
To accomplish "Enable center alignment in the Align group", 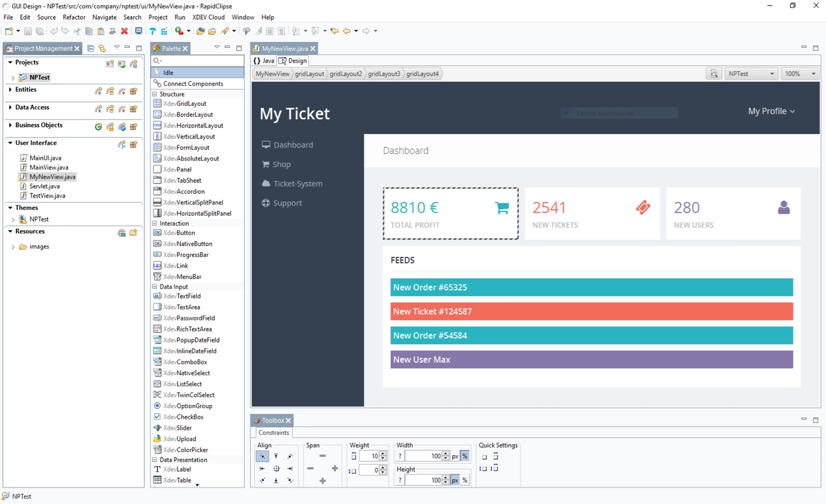I will (277, 468).
